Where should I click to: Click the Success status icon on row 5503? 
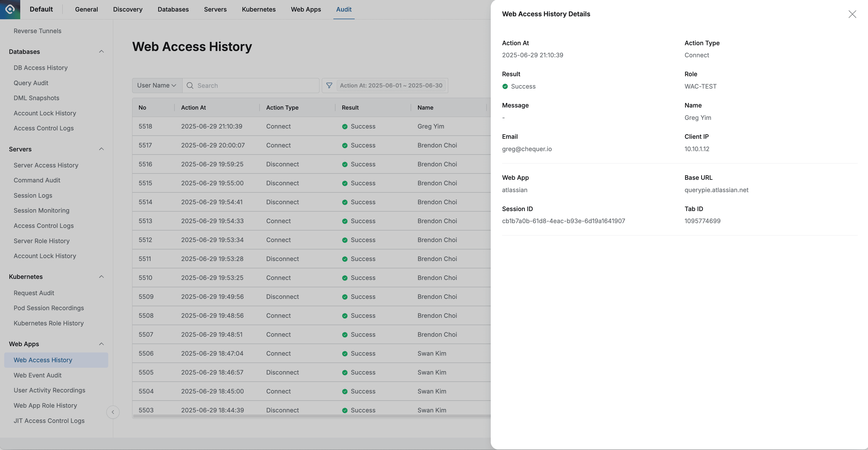tap(344, 410)
